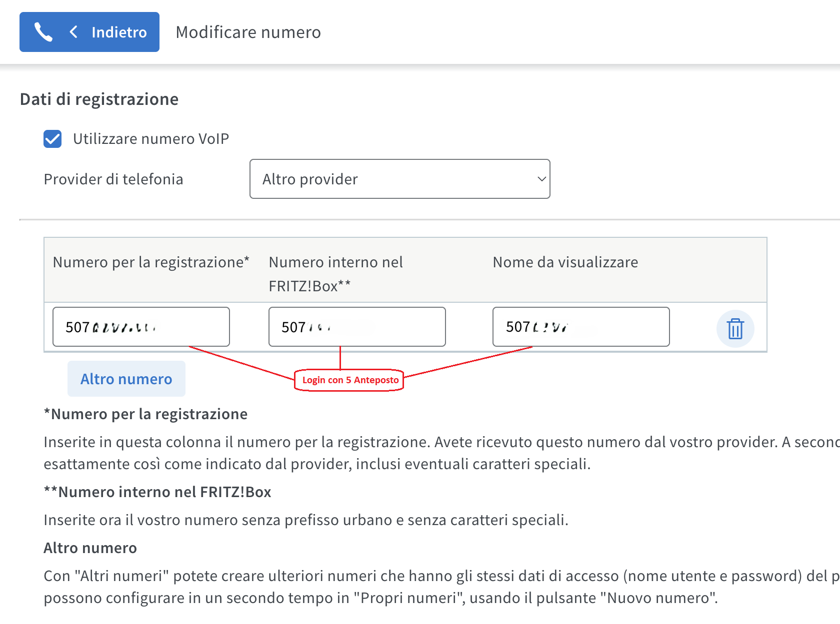Open the Provider di telefonia dropdown
Screen dimensions: 840x624
coord(399,179)
